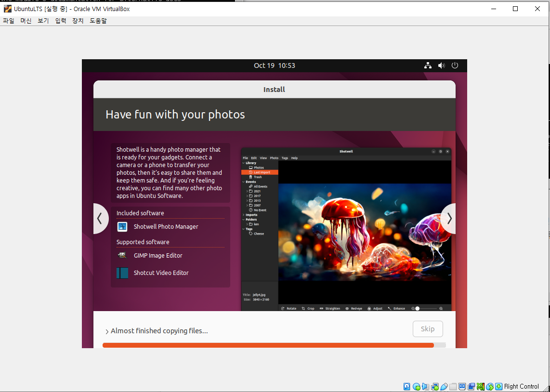Click the Have fun with your photos heading
Image resolution: width=550 pixels, height=392 pixels.
pyautogui.click(x=175, y=115)
